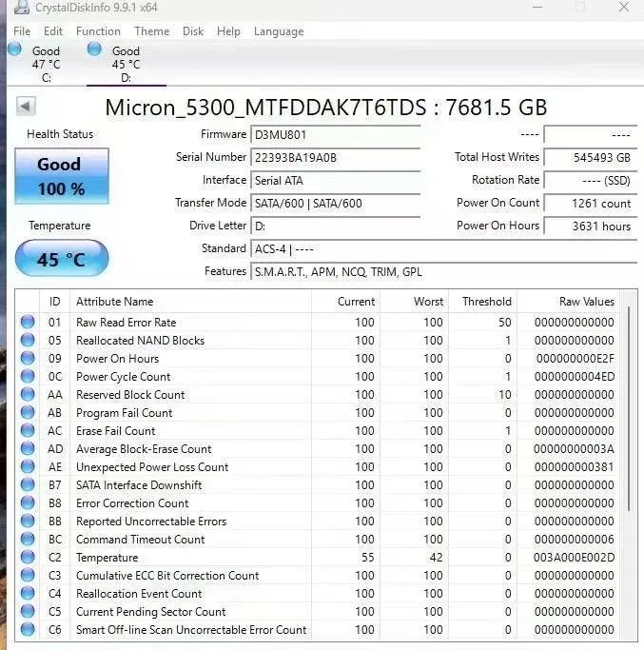Click the 45 °C temperature button

(x=62, y=258)
